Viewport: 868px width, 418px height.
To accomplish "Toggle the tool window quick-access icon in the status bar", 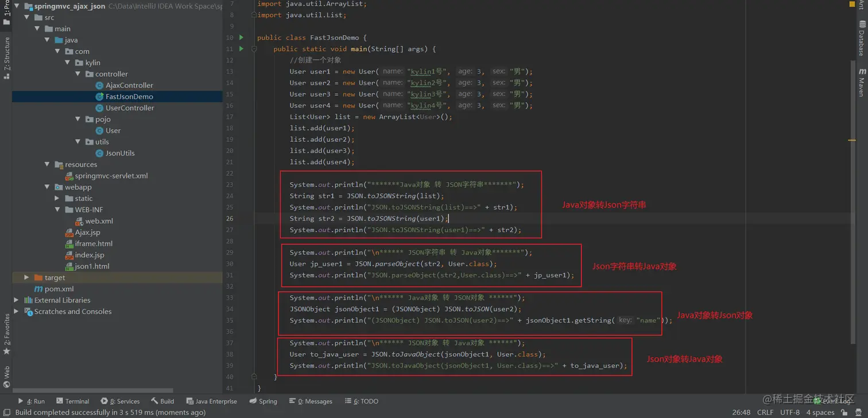I will coord(6,412).
